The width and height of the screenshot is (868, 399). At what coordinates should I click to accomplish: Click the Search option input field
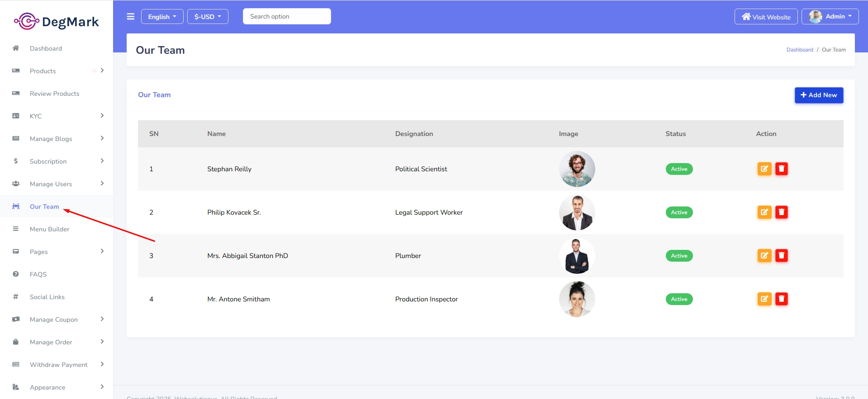pos(287,16)
